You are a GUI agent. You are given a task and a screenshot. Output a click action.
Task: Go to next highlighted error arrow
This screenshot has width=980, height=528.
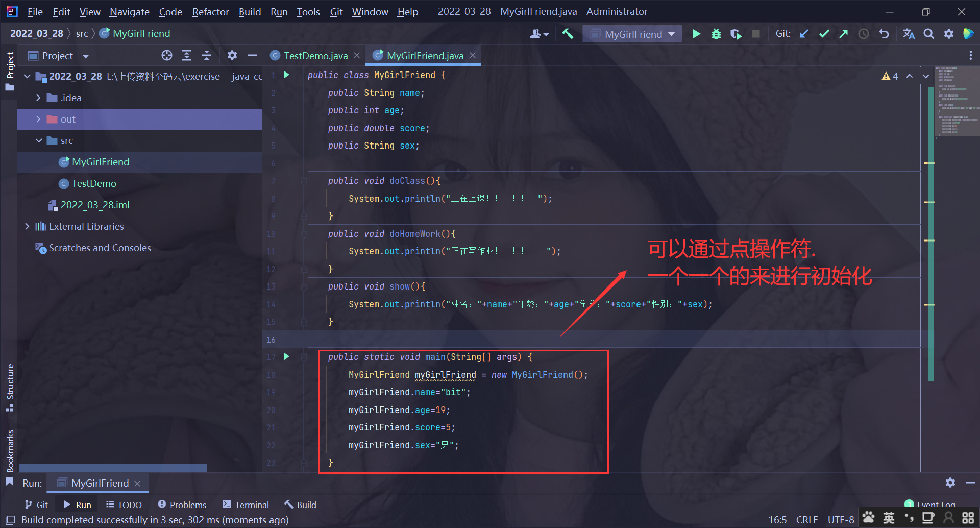point(925,76)
